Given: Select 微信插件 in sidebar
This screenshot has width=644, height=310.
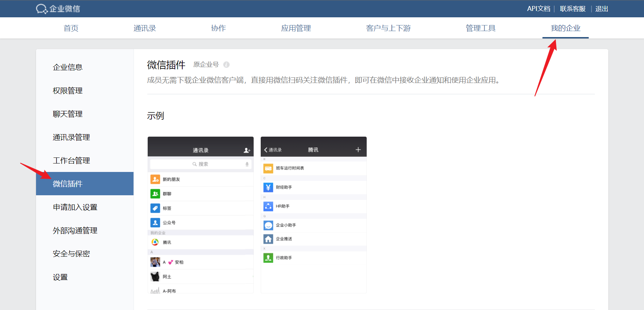Looking at the screenshot, I should click(x=85, y=184).
